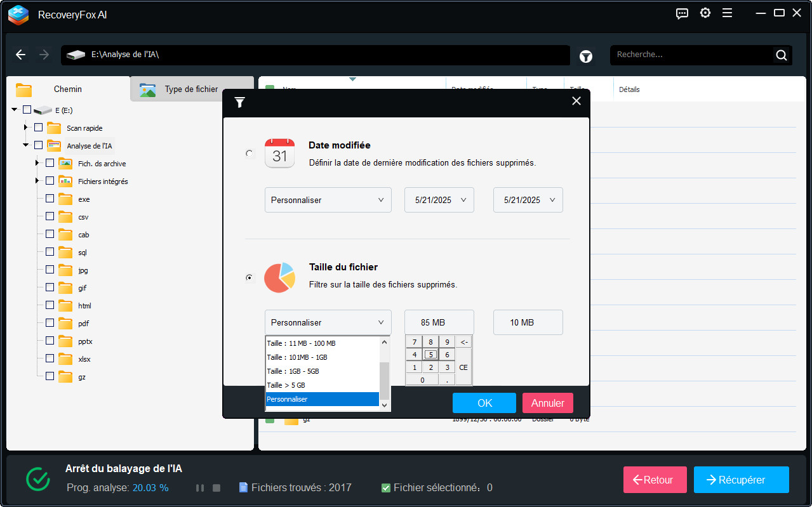Click the size list scrollbar thumb
812x507 pixels.
point(384,381)
